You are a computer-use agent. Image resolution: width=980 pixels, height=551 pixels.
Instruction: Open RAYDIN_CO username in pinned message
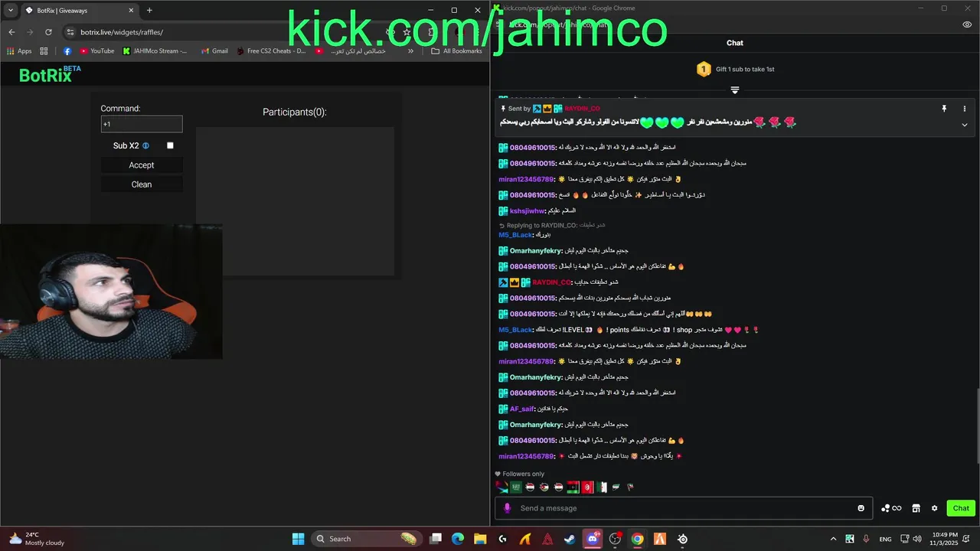click(x=583, y=109)
